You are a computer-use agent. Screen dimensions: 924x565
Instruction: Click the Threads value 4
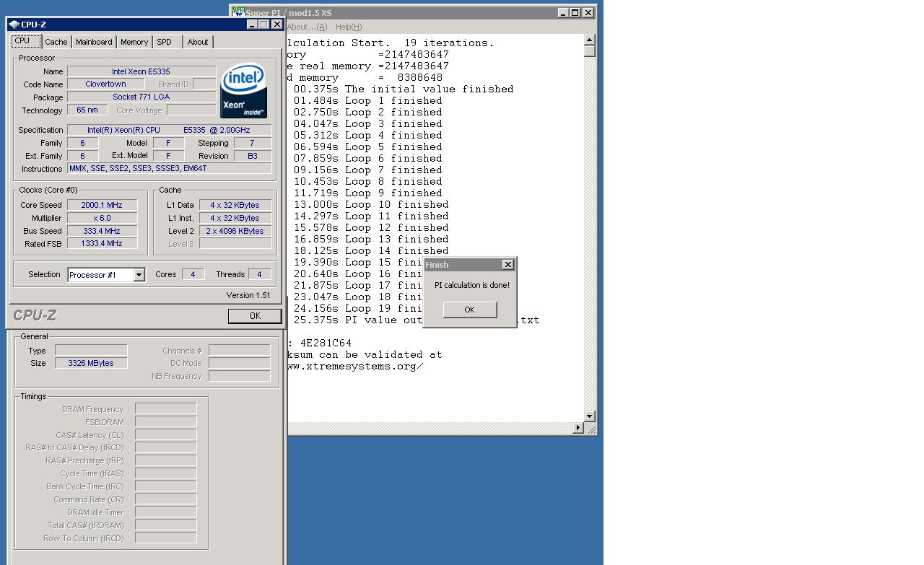(x=260, y=274)
